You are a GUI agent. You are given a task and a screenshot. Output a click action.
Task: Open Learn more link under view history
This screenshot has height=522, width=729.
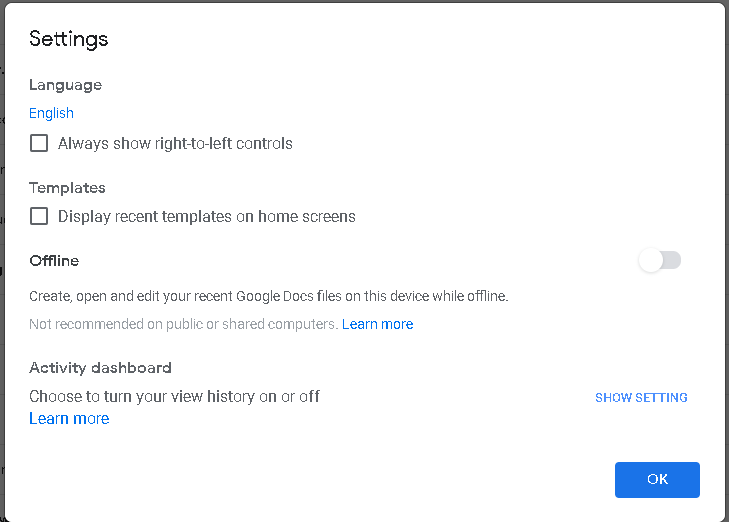[69, 418]
